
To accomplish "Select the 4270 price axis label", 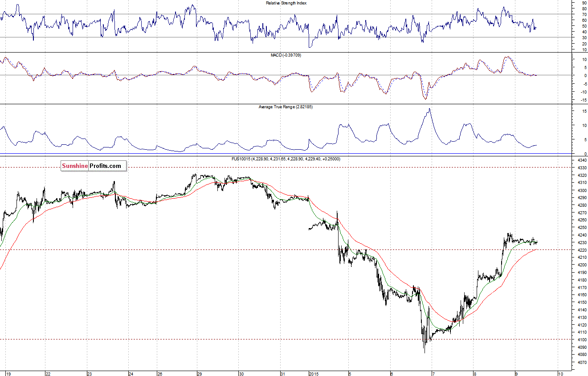I will tap(581, 213).
